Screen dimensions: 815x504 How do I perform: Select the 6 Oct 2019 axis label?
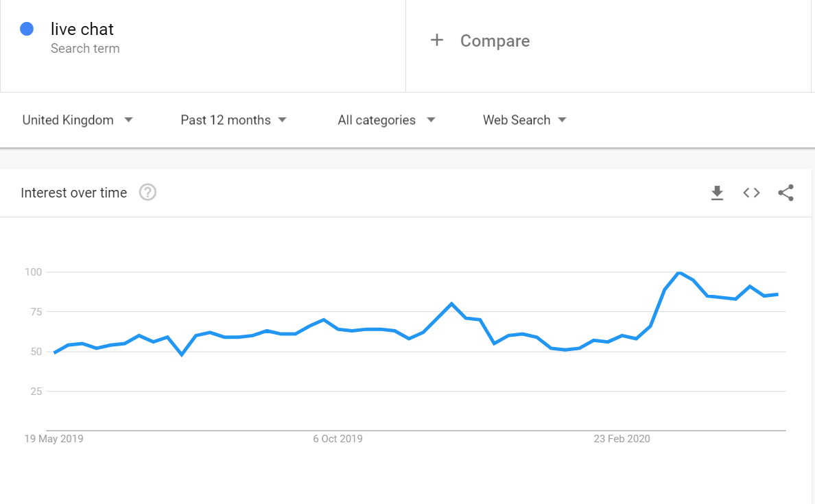(x=338, y=439)
